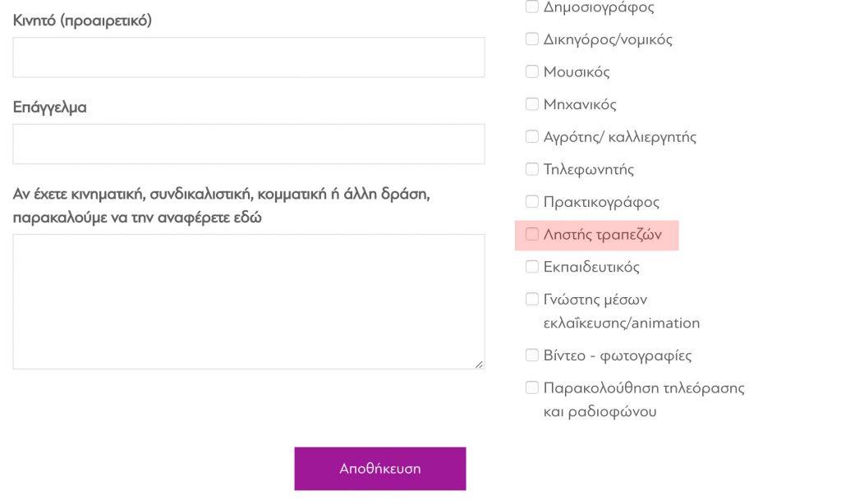Focus the Κινητό (προαιρετικό) input field

coord(248,57)
